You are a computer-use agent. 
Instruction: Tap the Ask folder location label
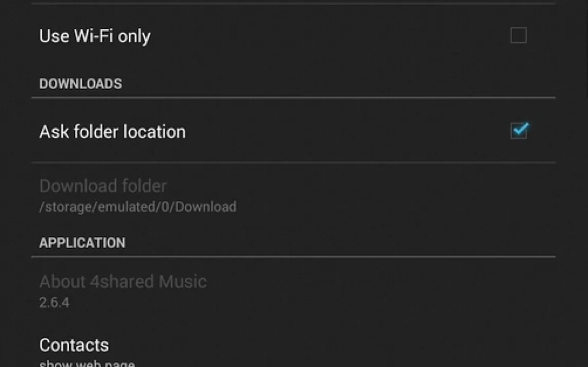click(112, 132)
